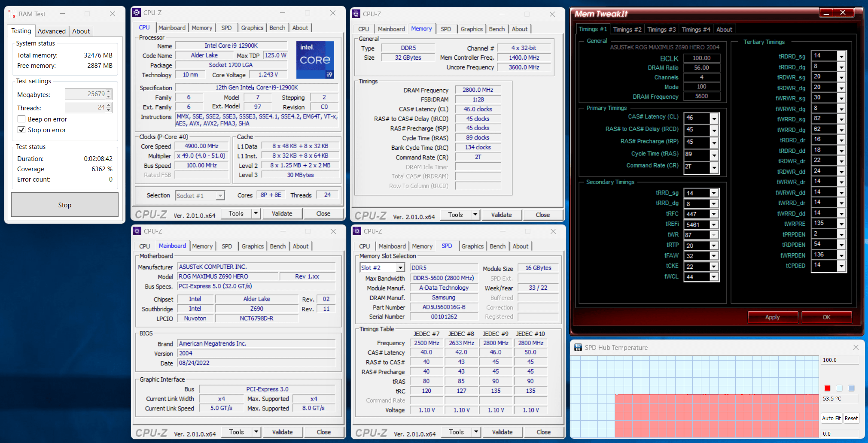Click CPU-Z icon in the Memory tab window

click(356, 14)
